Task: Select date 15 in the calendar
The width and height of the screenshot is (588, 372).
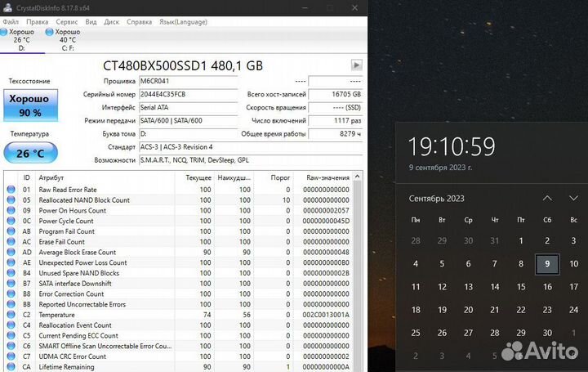Action: 521,287
